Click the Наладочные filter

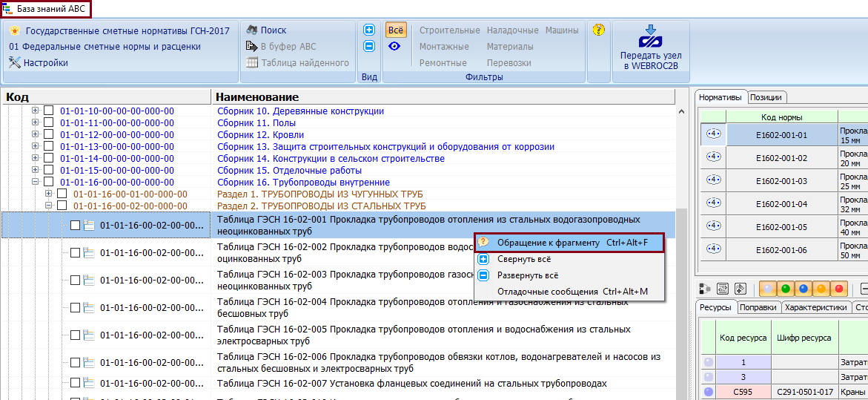pyautogui.click(x=513, y=30)
